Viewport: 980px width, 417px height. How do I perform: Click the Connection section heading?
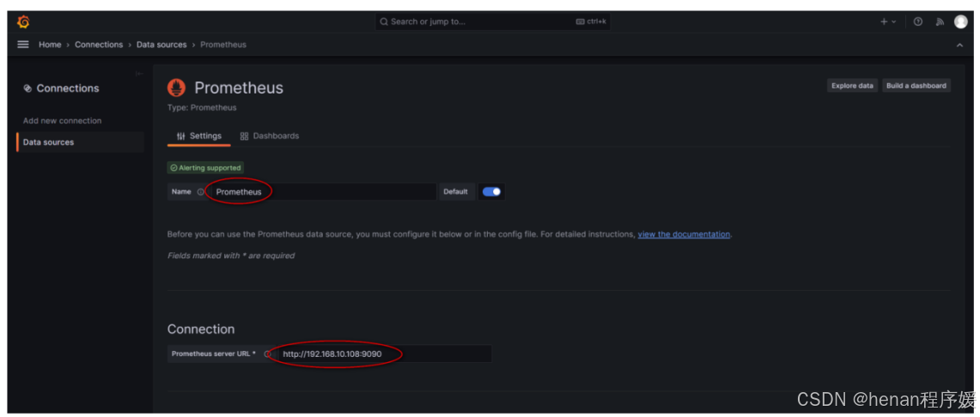(201, 329)
